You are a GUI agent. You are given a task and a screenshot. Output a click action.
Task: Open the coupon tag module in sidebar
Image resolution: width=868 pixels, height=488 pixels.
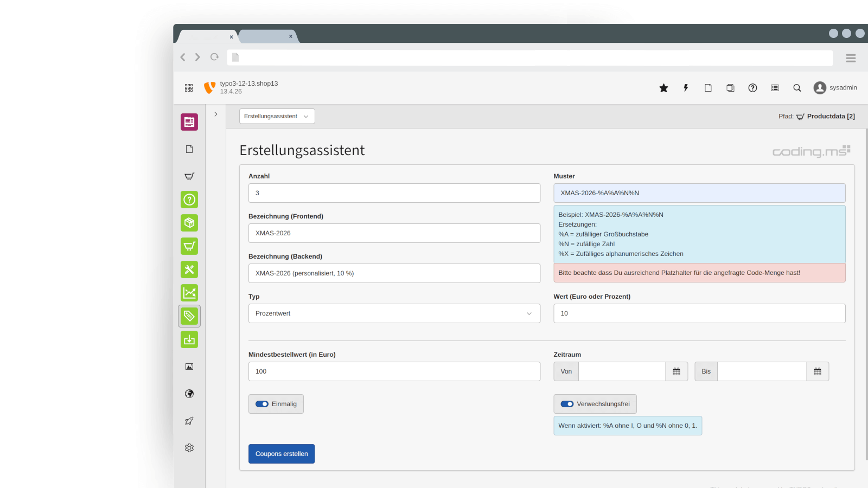pos(189,316)
